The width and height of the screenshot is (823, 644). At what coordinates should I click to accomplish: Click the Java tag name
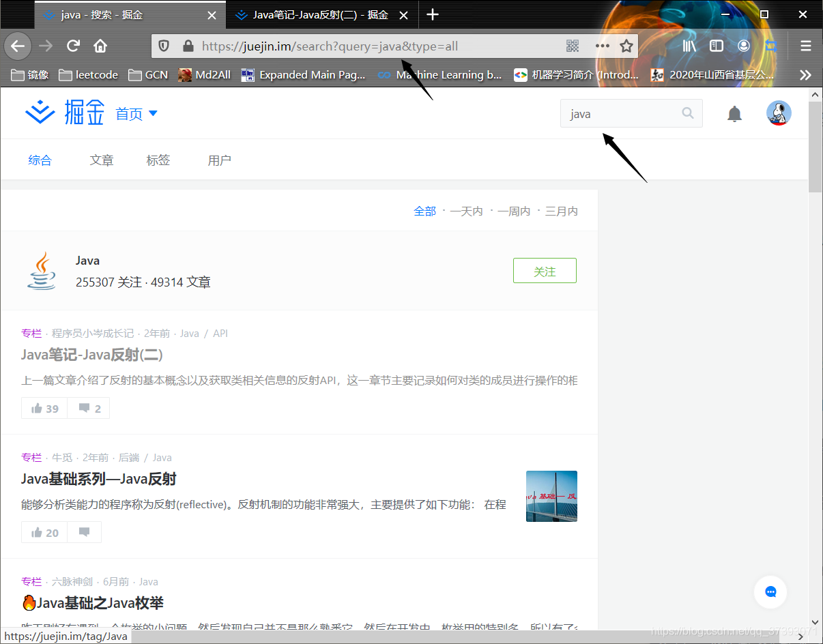pos(88,261)
